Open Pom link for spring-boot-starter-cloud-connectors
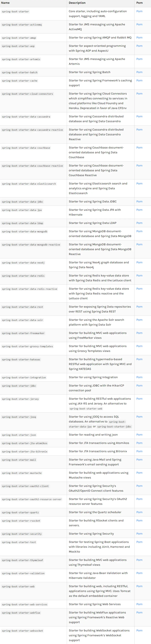This screenshot has height=644, width=151. (139, 94)
